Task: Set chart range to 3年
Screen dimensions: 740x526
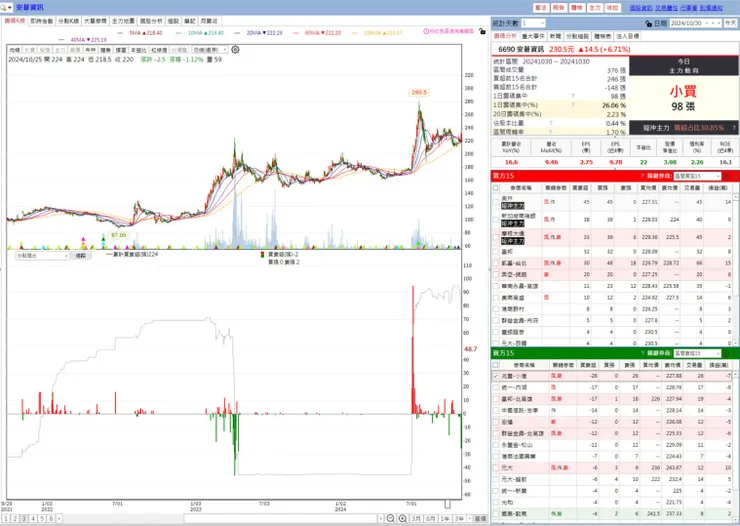Action: pyautogui.click(x=459, y=518)
